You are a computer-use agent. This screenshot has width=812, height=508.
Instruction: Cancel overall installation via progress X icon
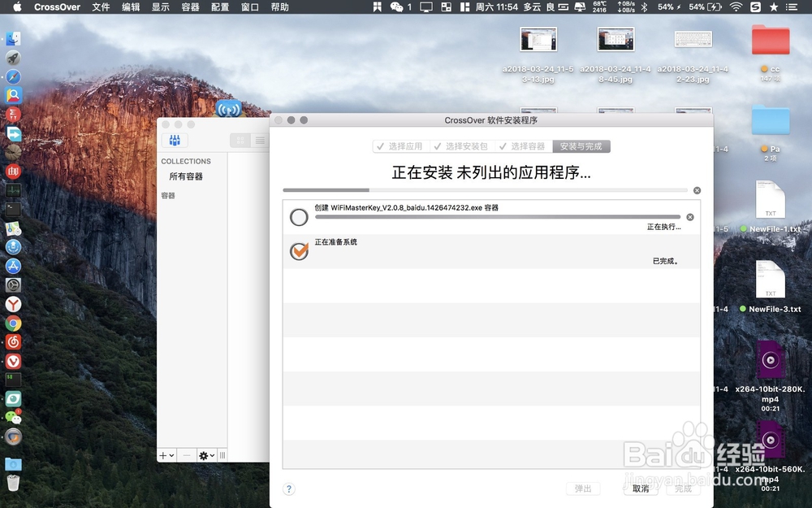[x=697, y=190]
